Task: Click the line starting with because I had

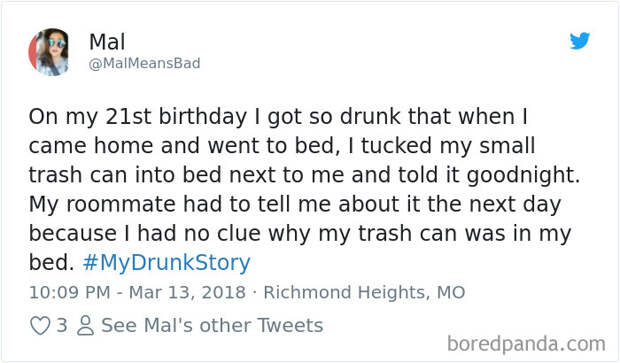Action: pos(300,233)
